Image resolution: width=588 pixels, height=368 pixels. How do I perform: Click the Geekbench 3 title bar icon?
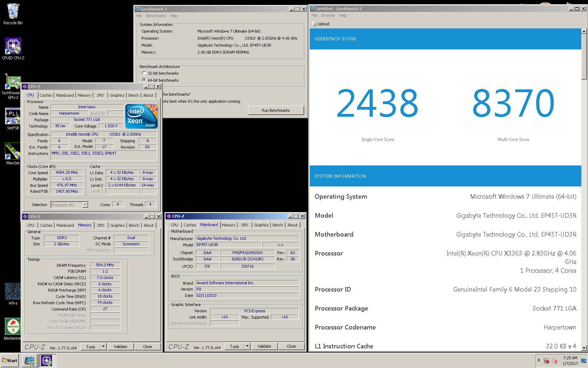click(x=138, y=9)
